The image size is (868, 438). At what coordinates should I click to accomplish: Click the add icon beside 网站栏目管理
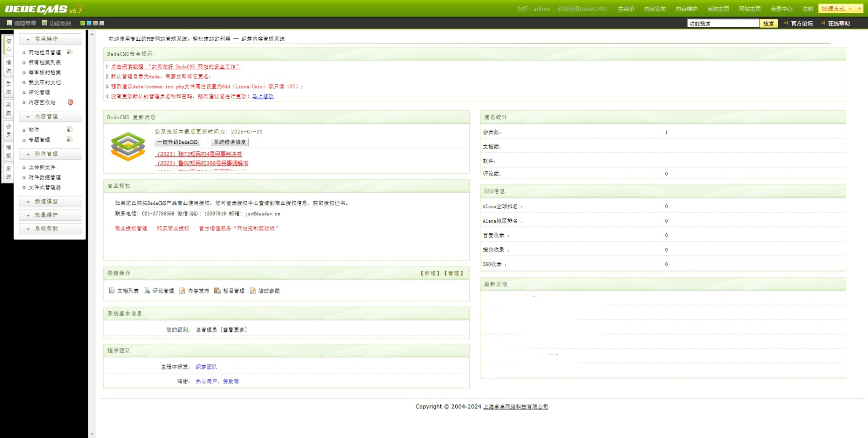tap(69, 52)
